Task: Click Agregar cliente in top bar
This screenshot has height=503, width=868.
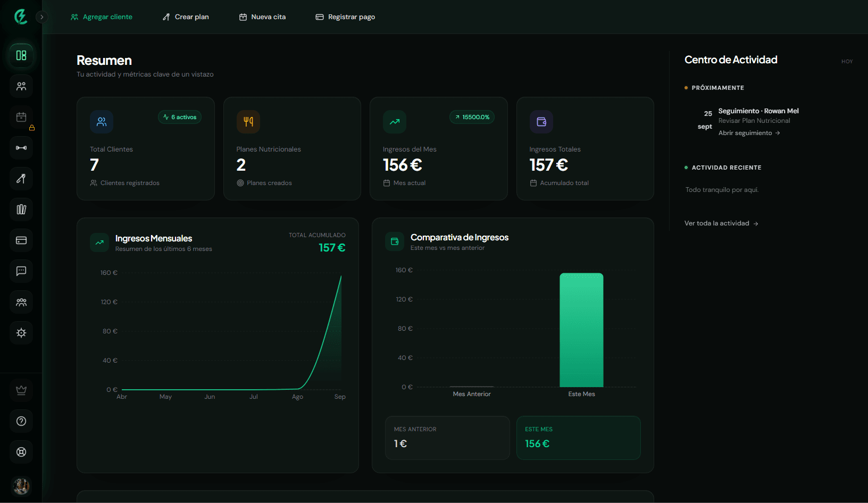Action: coord(102,17)
